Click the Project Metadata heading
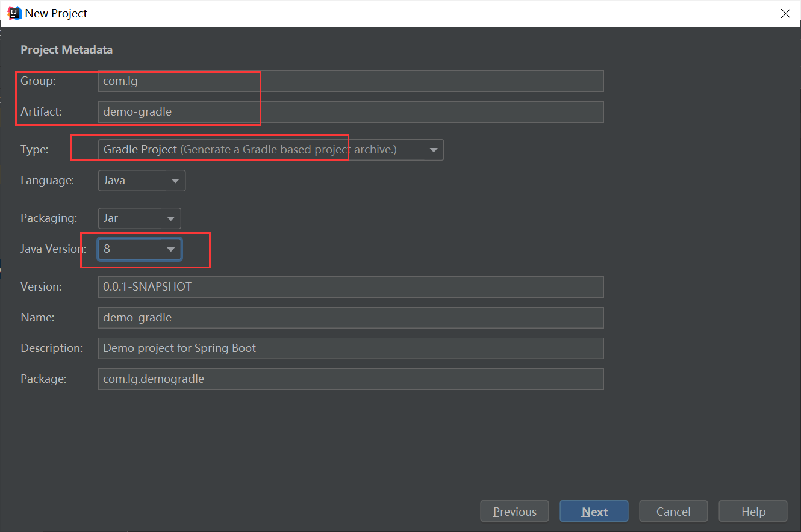The width and height of the screenshot is (801, 532). pos(66,50)
